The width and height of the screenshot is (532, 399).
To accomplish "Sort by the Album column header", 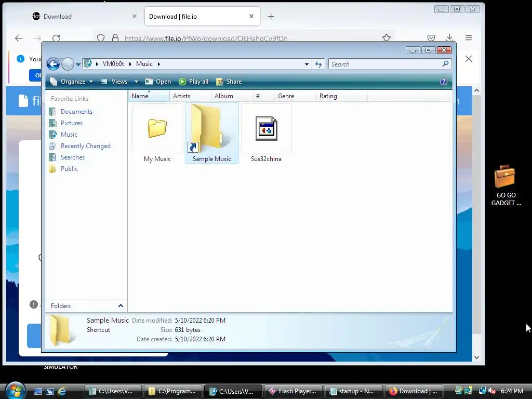I will pyautogui.click(x=232, y=96).
